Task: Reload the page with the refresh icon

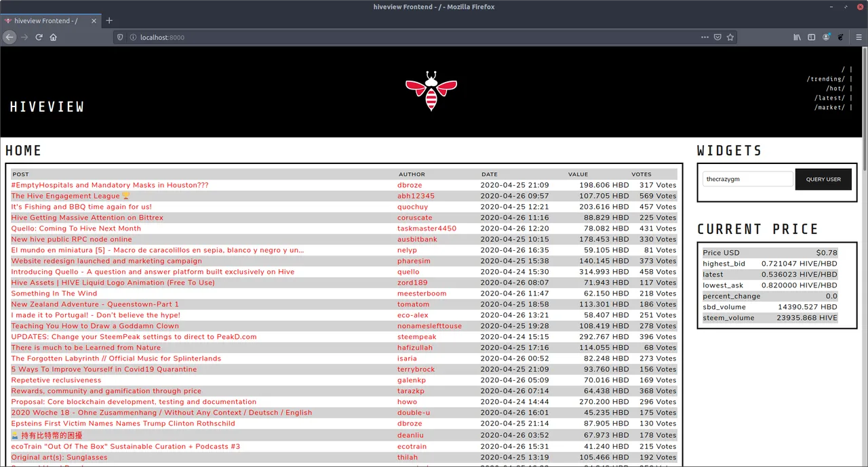Action: point(39,37)
